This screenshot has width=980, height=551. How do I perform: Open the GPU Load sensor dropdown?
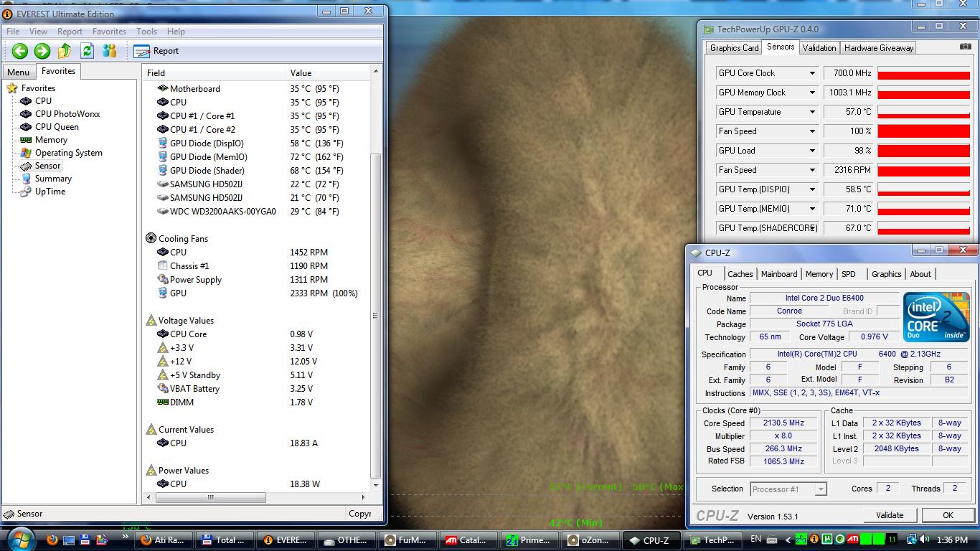tap(812, 151)
